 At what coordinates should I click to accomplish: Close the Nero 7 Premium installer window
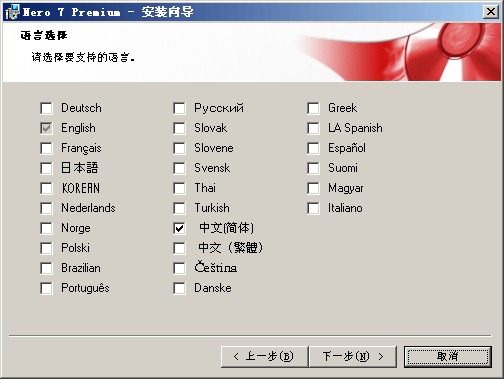point(490,12)
